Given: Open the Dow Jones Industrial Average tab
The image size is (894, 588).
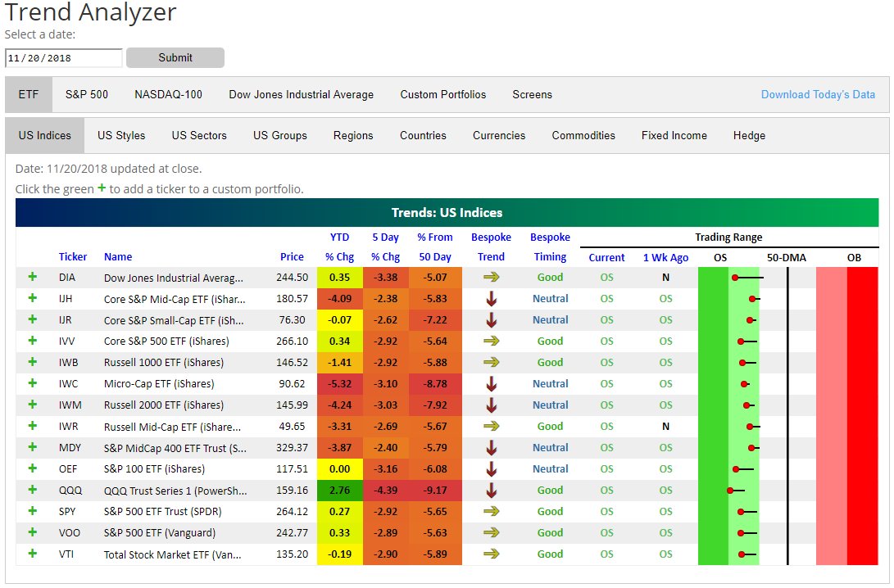Looking at the screenshot, I should click(301, 94).
